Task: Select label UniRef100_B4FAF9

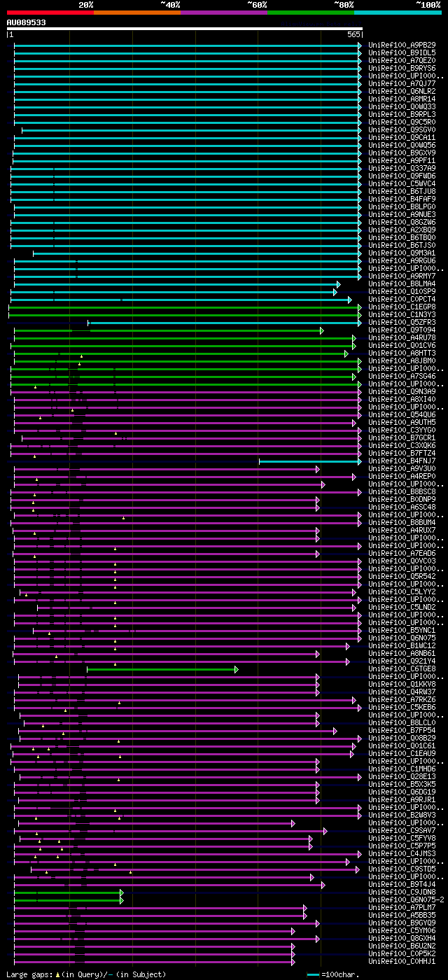Action: 402,199
